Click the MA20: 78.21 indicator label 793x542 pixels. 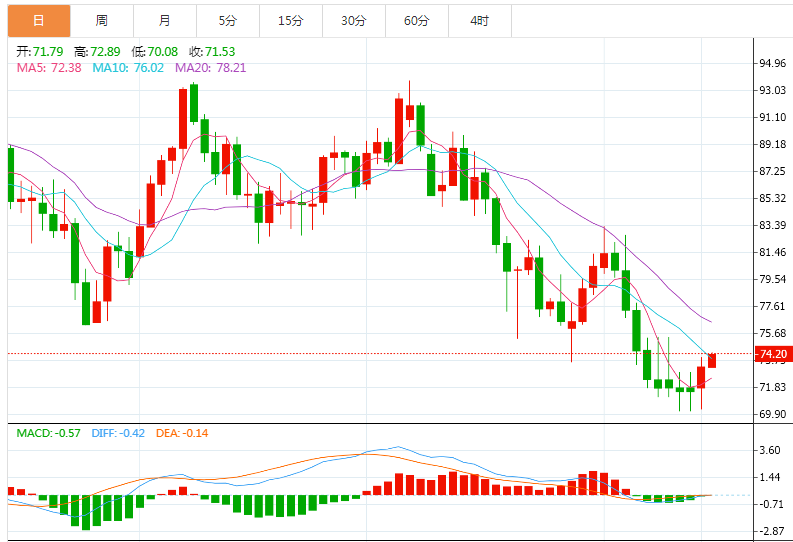[210, 68]
